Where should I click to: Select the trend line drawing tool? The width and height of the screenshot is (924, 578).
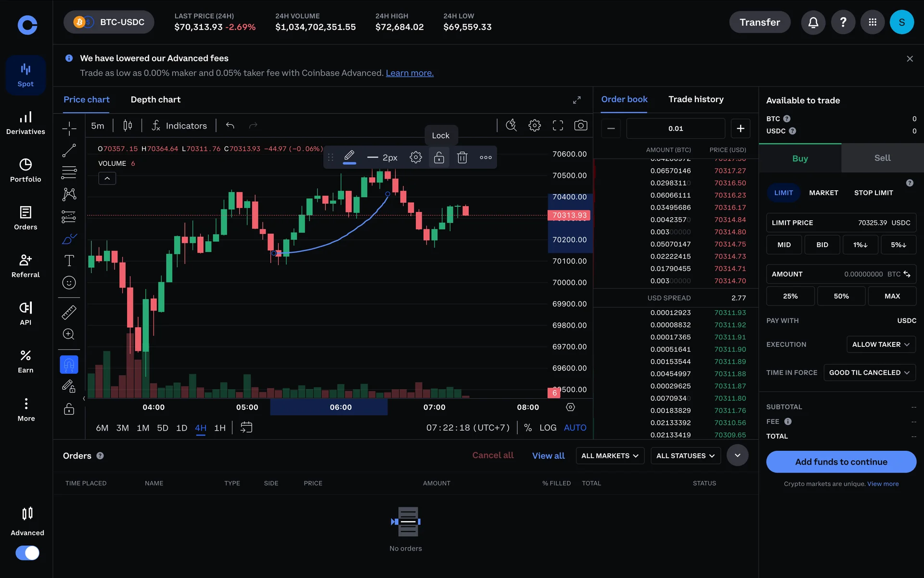coord(69,150)
